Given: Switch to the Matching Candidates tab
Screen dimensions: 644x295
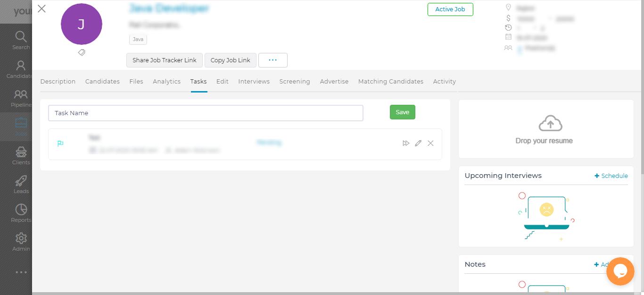Looking at the screenshot, I should coord(391,81).
